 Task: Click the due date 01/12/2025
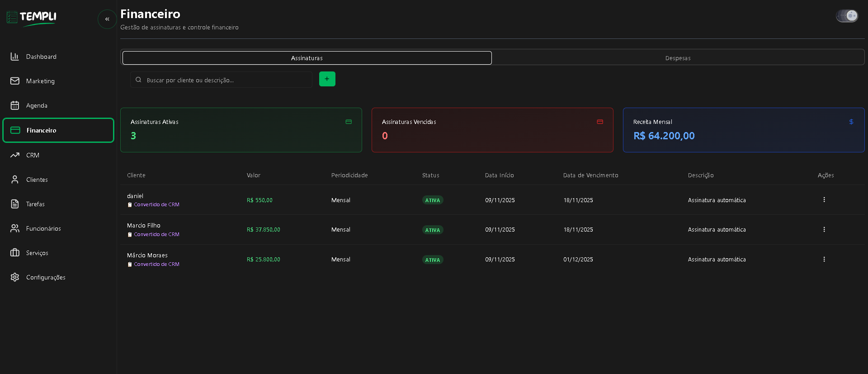578,260
